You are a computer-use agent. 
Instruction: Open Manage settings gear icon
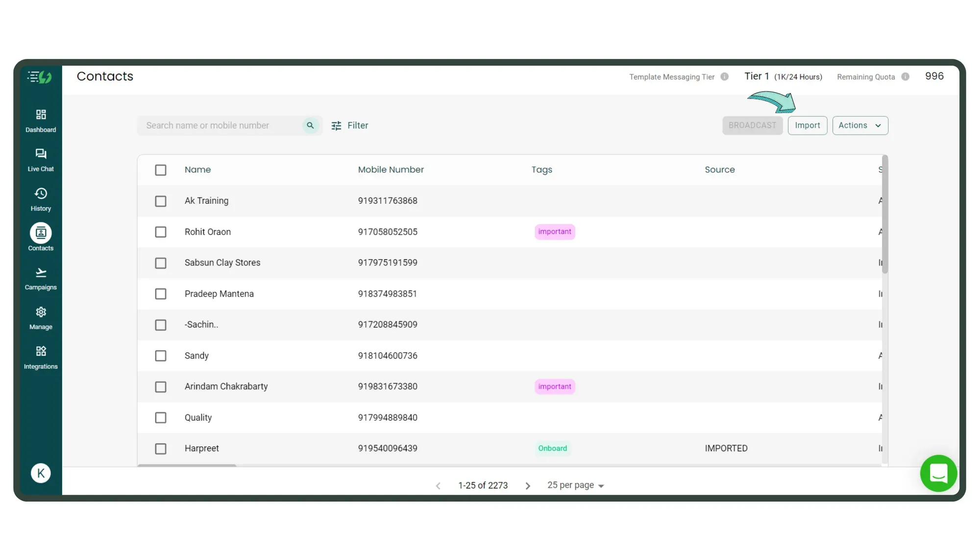coord(41,312)
